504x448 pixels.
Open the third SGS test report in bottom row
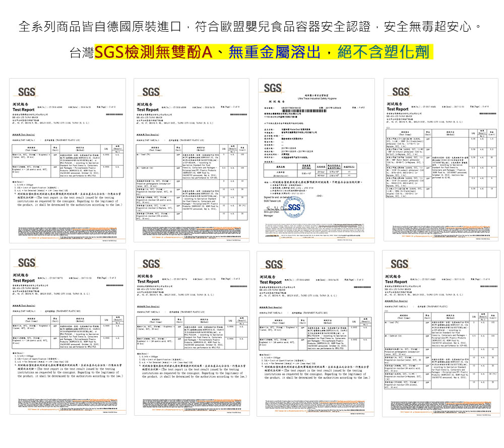point(316,334)
